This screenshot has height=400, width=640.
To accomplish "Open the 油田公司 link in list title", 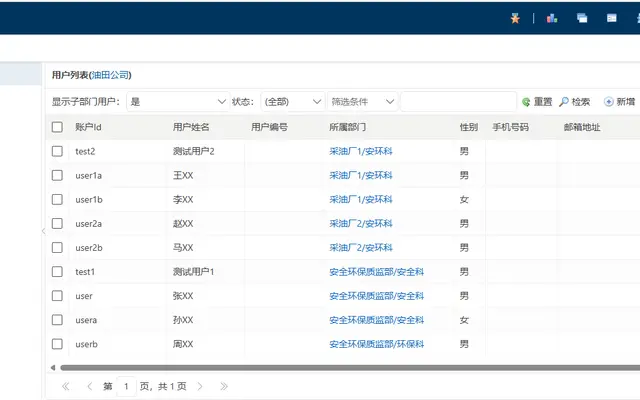I will click(110, 75).
